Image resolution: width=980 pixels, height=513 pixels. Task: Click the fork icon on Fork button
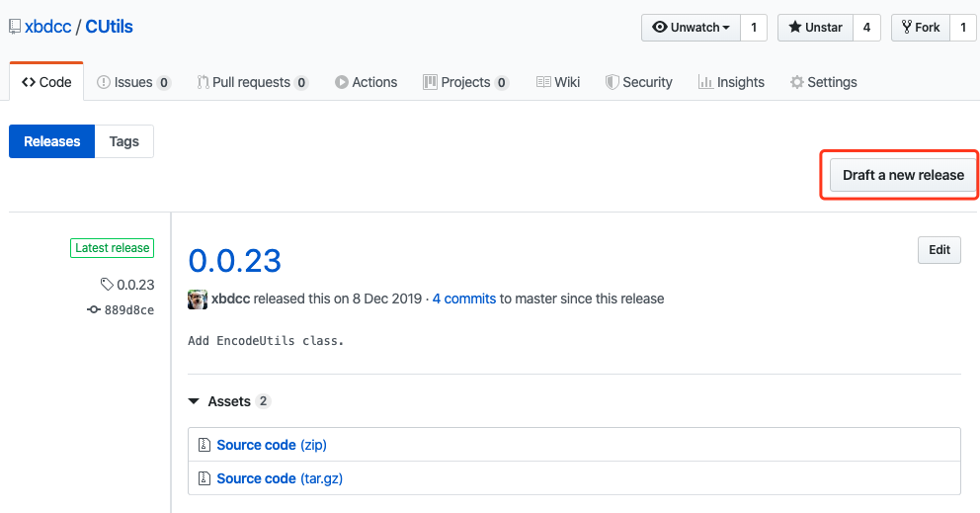click(x=906, y=27)
